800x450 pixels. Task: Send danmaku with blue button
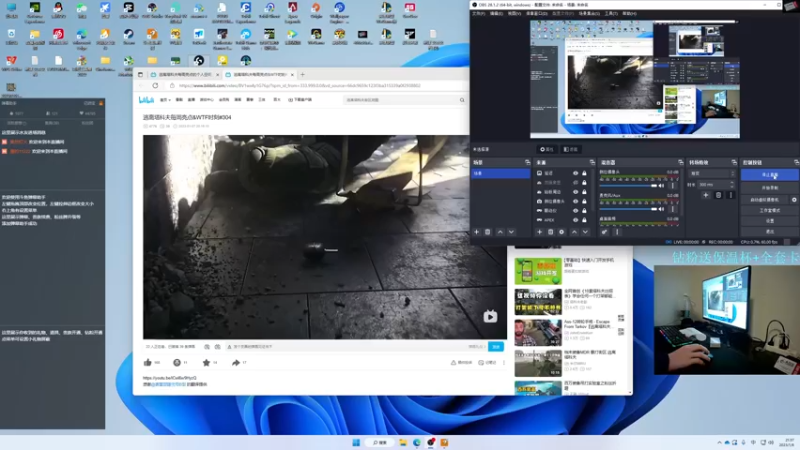[496, 347]
